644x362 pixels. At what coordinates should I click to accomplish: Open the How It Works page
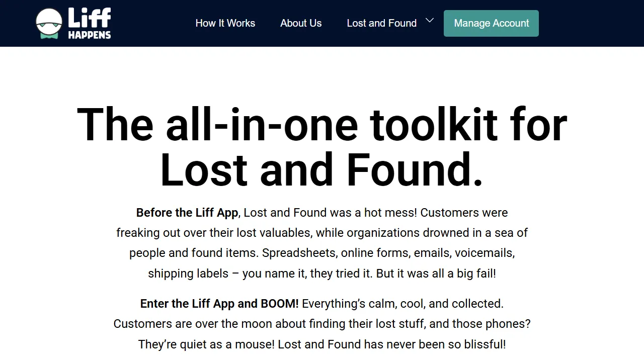(x=225, y=23)
